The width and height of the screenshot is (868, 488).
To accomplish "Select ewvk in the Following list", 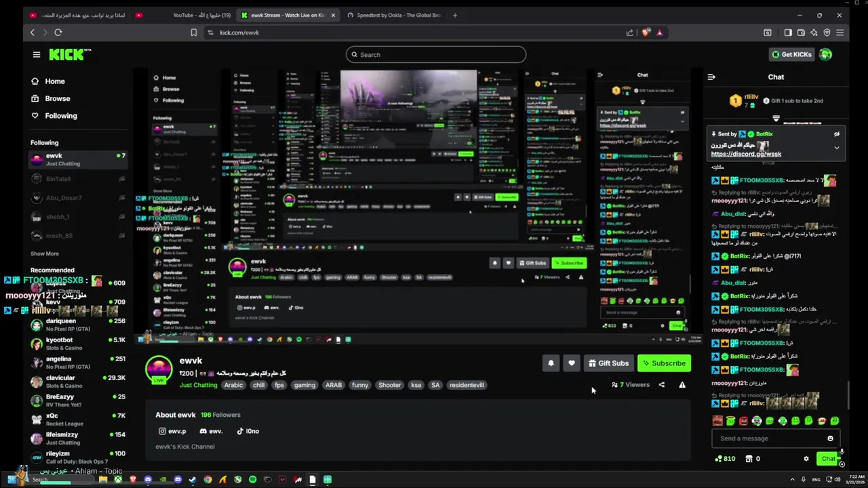I will 77,159.
